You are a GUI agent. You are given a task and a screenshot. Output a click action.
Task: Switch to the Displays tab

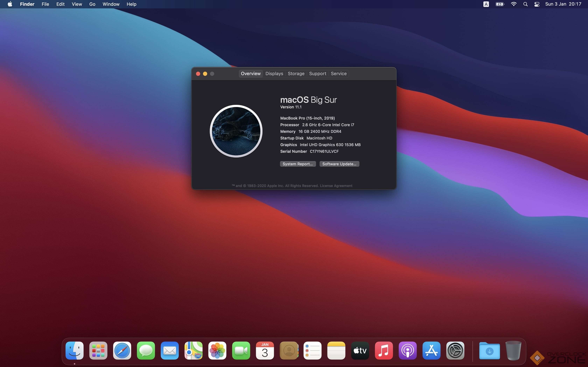(274, 74)
